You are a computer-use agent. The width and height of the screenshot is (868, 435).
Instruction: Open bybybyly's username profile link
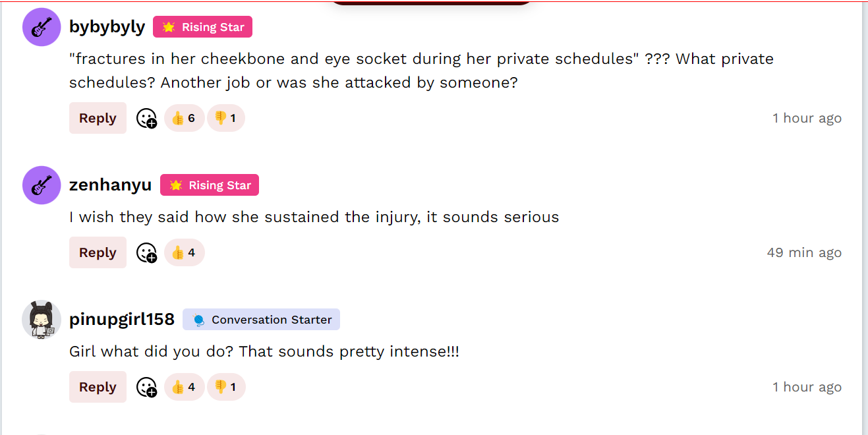click(107, 27)
